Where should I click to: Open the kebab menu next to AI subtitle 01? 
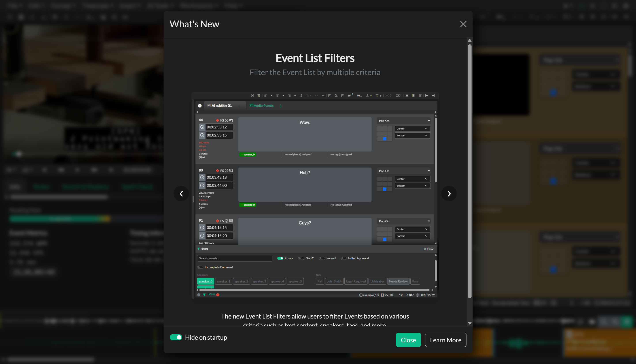pyautogui.click(x=239, y=106)
